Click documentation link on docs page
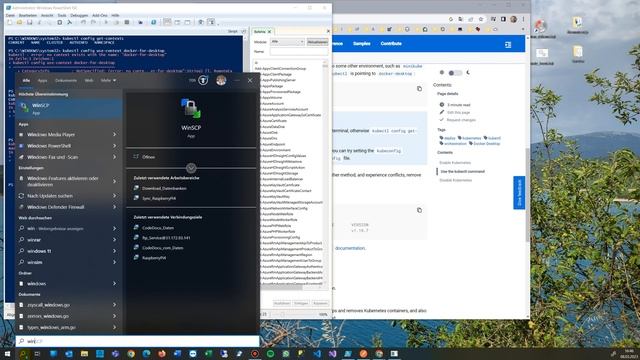The height and width of the screenshot is (360, 640). pos(350,248)
